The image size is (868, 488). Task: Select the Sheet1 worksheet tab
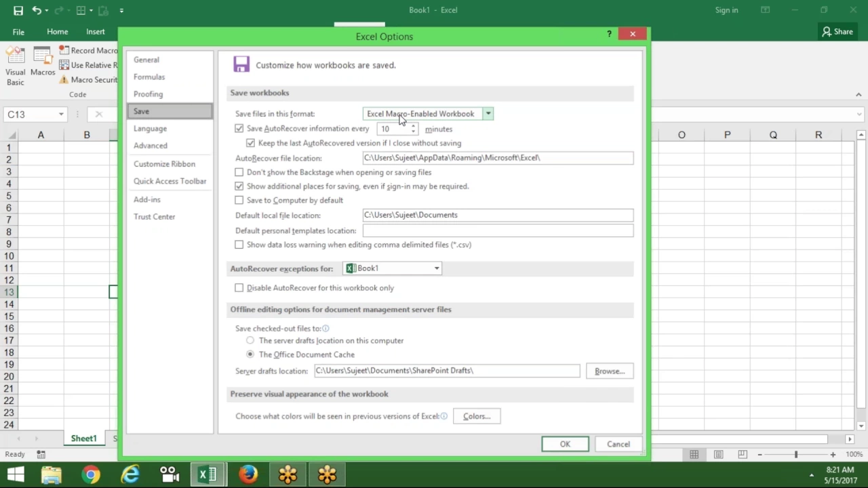click(x=84, y=439)
